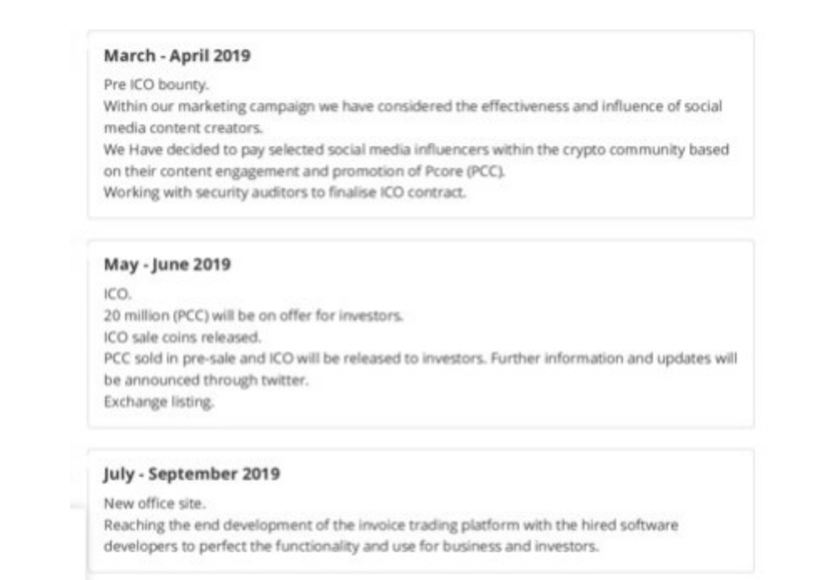
Task: Click the 'Exchange listing.' line
Action: pyautogui.click(x=159, y=402)
